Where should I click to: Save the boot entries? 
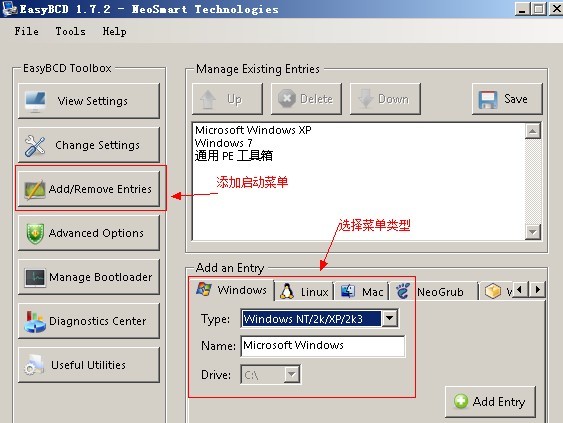(507, 99)
